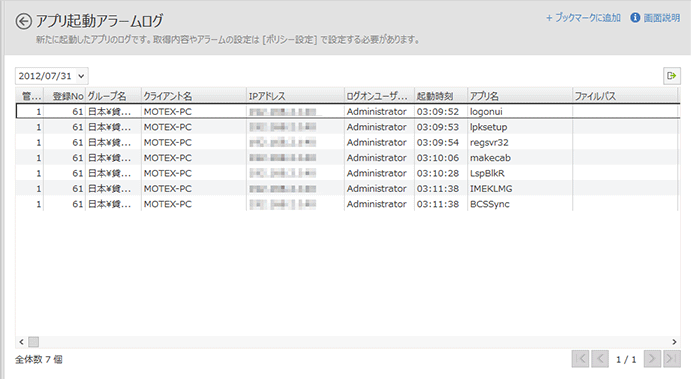Sort by the ログオンユーザ column header
The height and width of the screenshot is (379, 691).
379,96
